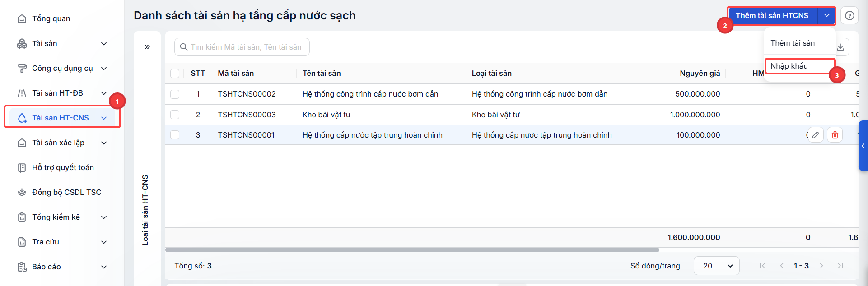Check the box for TSHTCNS00002 row
868x286 pixels.
(175, 94)
